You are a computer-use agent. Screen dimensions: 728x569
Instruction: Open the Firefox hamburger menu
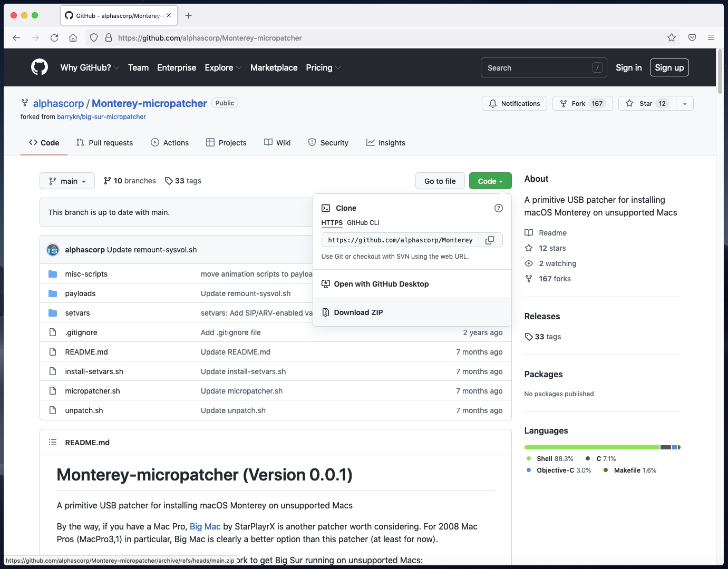(x=711, y=38)
